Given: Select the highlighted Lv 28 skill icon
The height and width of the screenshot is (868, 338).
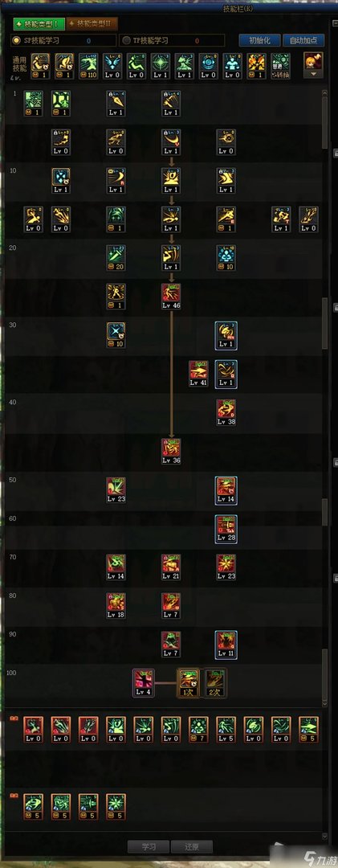Looking at the screenshot, I should (x=226, y=528).
